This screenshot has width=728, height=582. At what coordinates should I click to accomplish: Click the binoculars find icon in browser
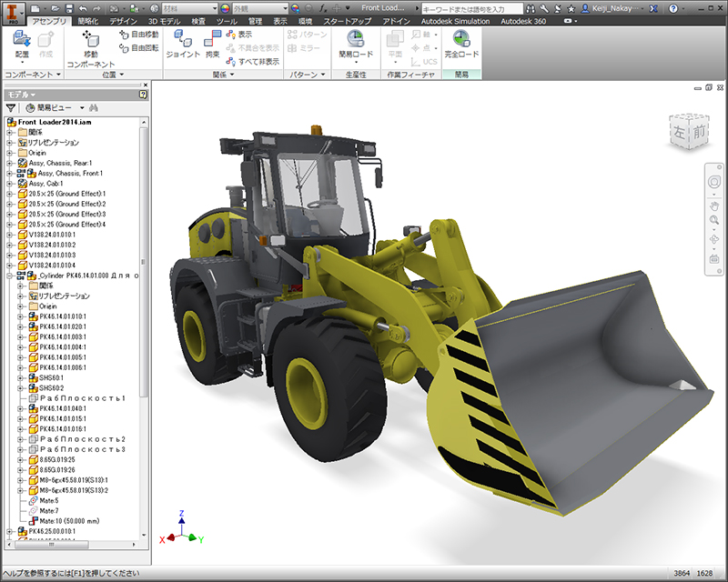(x=93, y=107)
